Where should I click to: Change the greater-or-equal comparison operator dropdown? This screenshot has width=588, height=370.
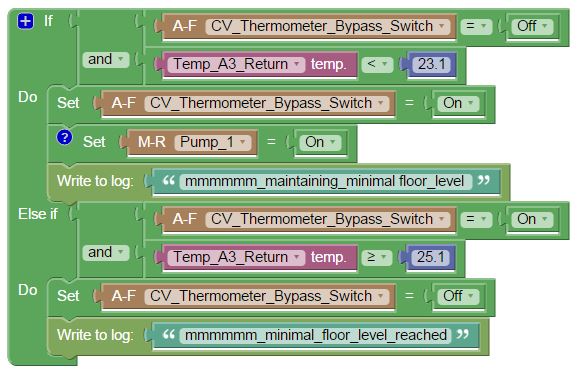(376, 257)
